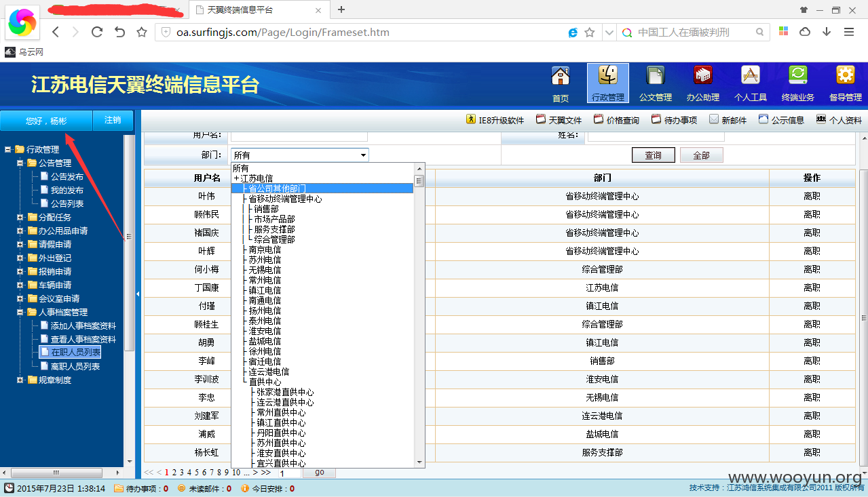
Task: Collapse the 公告管理 folder
Action: coord(20,163)
